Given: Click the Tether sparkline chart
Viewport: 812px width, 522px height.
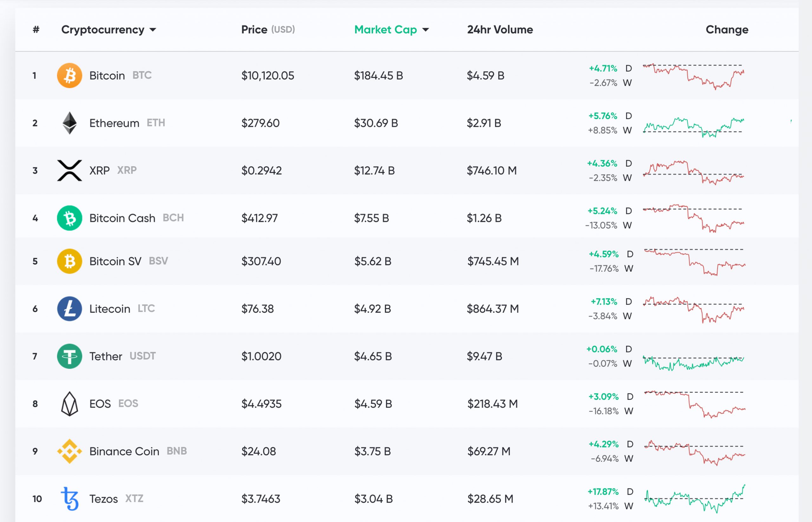Looking at the screenshot, I should click(693, 363).
